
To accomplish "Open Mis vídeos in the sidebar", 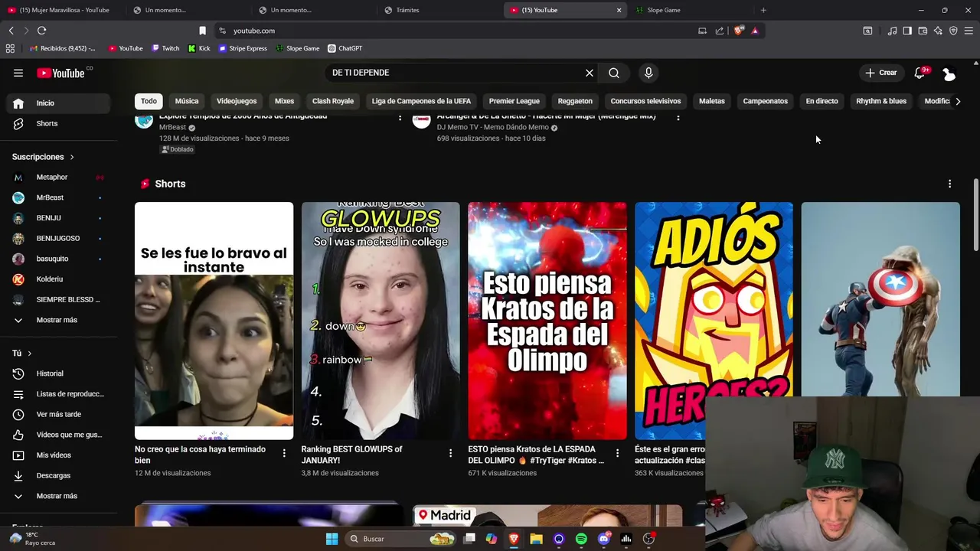I will pyautogui.click(x=58, y=455).
